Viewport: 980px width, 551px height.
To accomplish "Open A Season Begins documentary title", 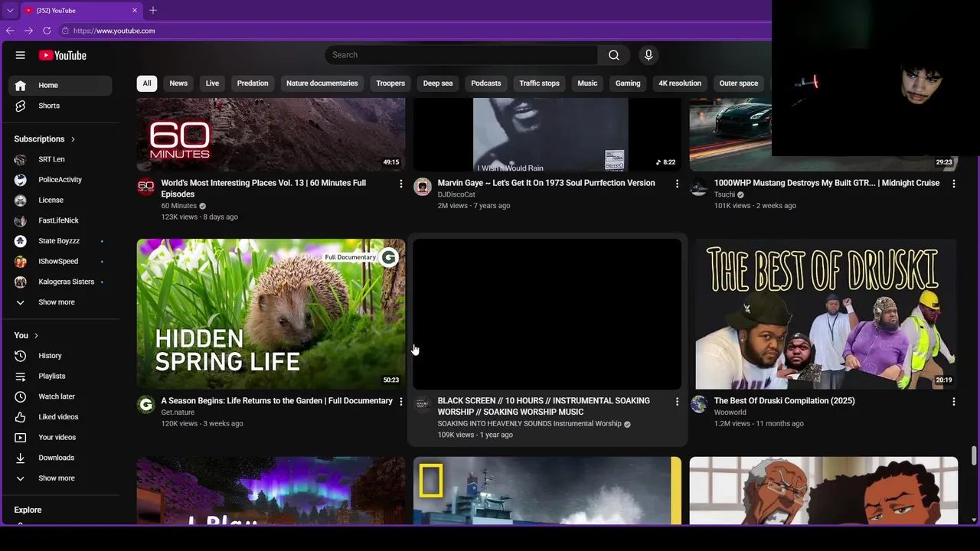I will (276, 401).
